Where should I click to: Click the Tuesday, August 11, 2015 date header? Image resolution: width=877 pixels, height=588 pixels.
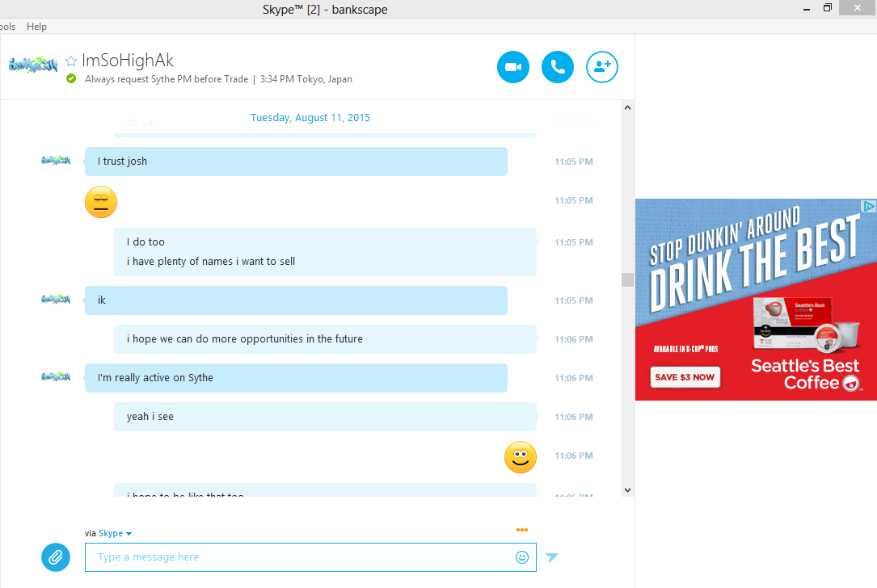[x=310, y=117]
